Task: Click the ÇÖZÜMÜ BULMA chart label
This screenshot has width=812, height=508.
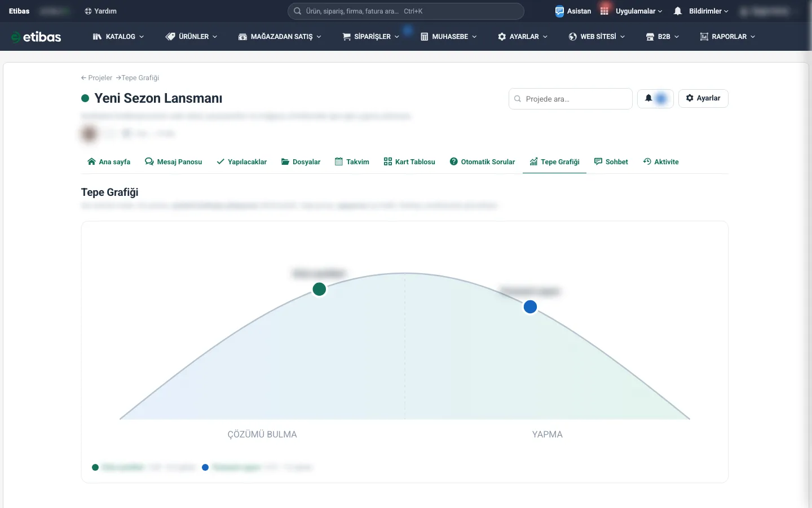Action: 262,435
